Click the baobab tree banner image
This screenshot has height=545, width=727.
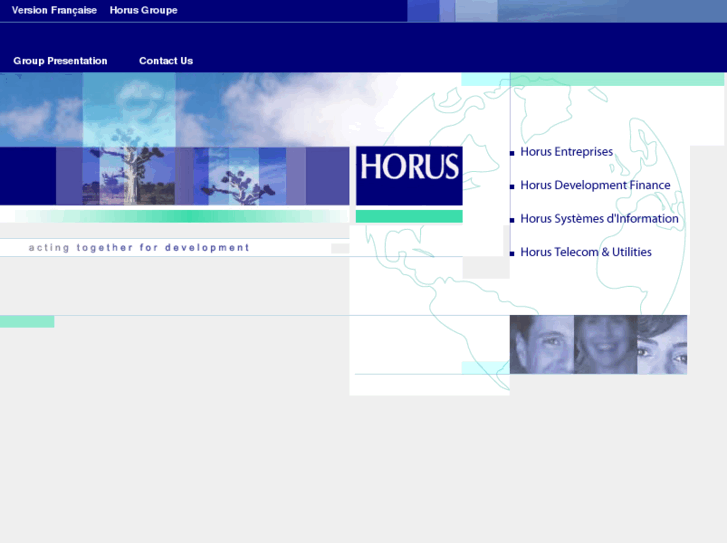pos(175,176)
